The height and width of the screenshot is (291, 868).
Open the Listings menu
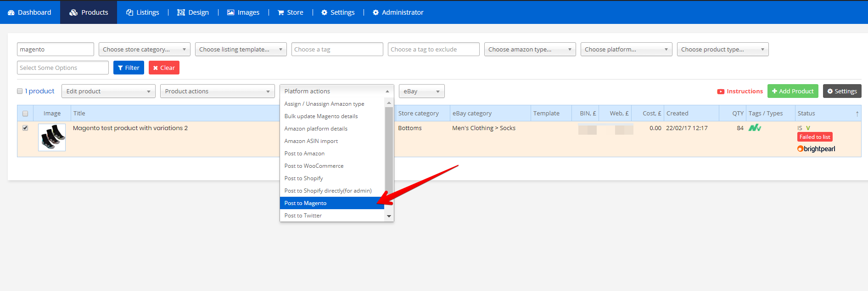click(143, 12)
